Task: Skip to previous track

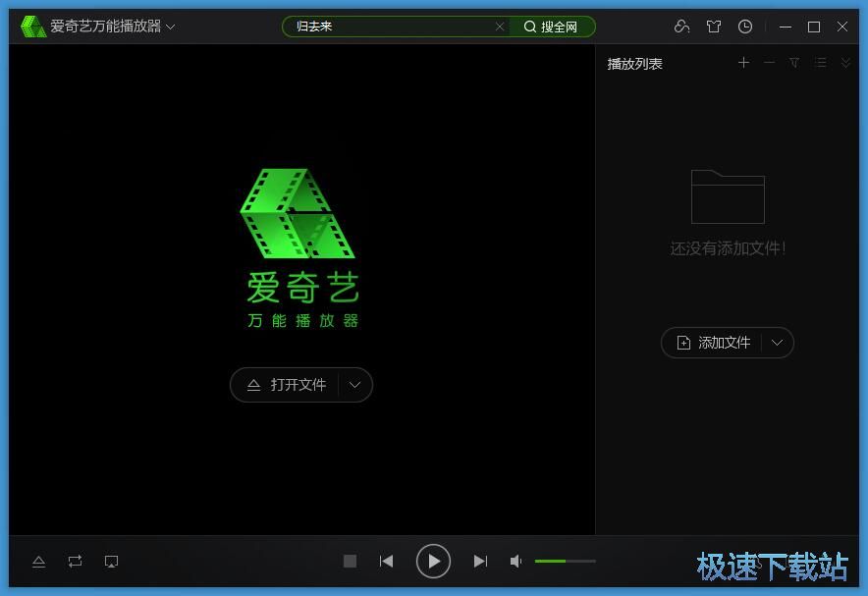Action: coord(387,561)
